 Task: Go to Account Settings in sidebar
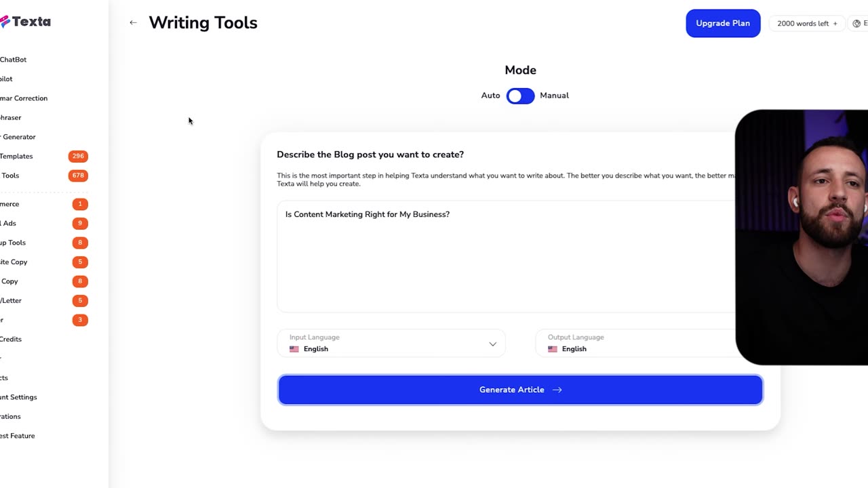(x=19, y=397)
